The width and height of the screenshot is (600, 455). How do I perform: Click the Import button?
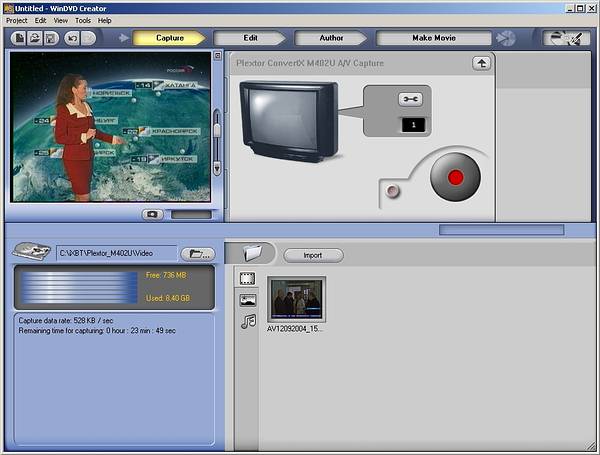[312, 255]
